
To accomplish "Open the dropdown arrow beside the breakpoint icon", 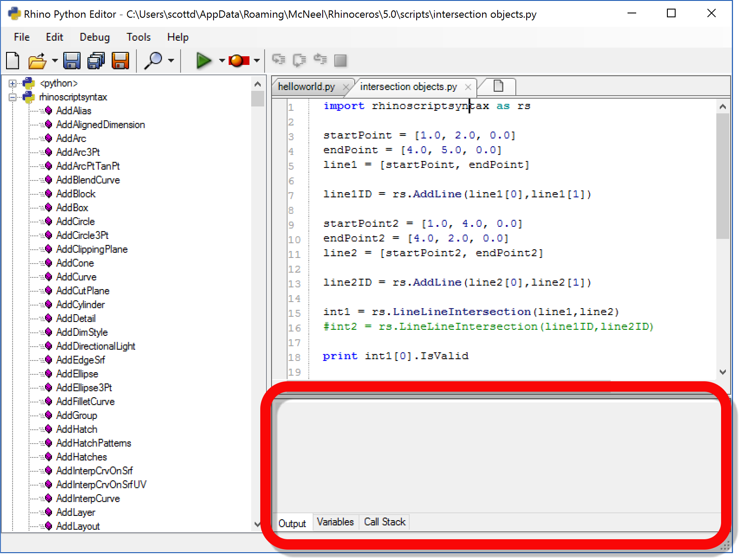I will [x=257, y=61].
